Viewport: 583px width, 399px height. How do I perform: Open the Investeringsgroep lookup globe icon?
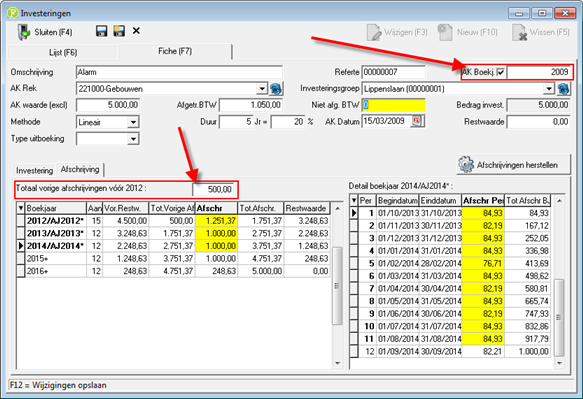tap(563, 89)
